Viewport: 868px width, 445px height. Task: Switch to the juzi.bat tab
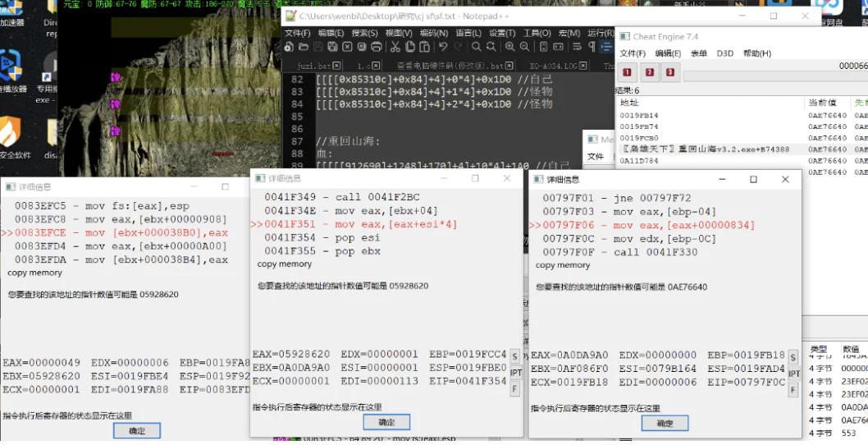[313, 66]
